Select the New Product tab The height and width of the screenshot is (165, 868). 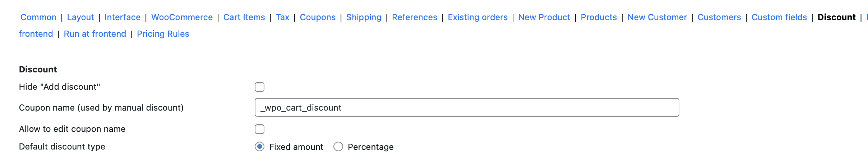(544, 17)
